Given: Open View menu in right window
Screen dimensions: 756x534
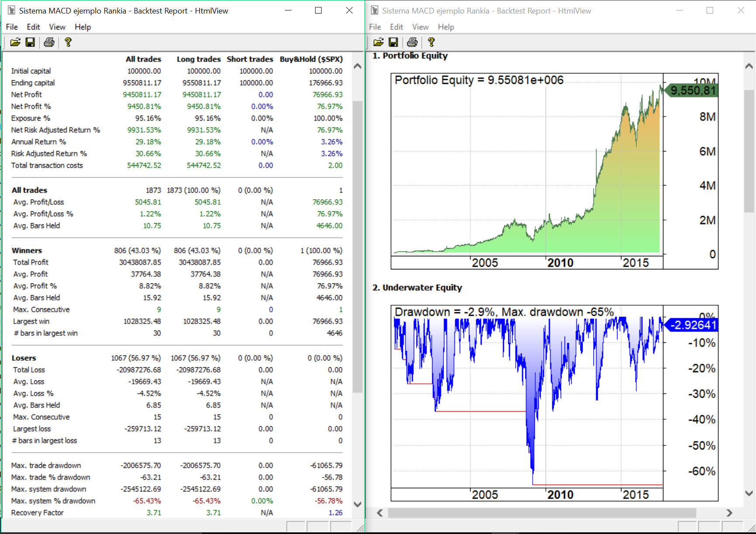Looking at the screenshot, I should click(x=420, y=27).
